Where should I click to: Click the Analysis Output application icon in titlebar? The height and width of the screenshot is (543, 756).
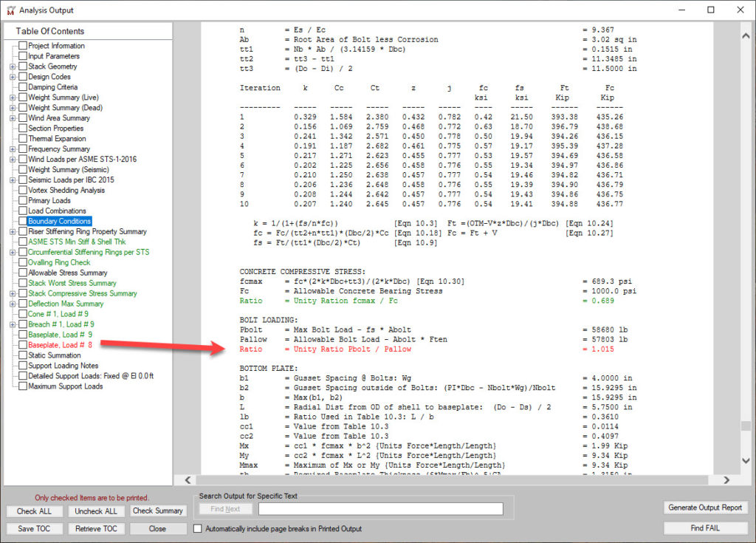click(x=10, y=10)
